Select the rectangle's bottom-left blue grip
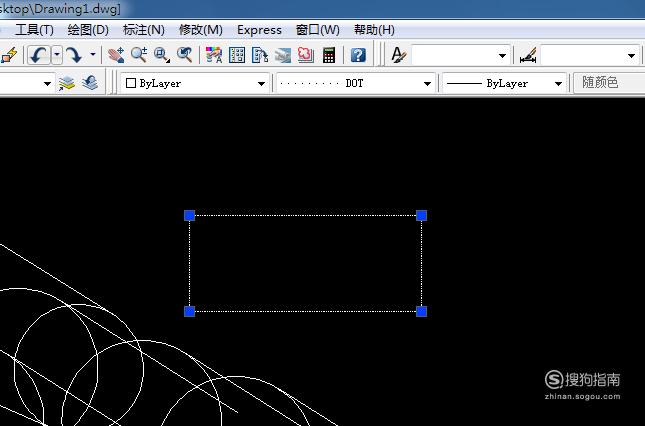This screenshot has height=426, width=645. pos(189,311)
